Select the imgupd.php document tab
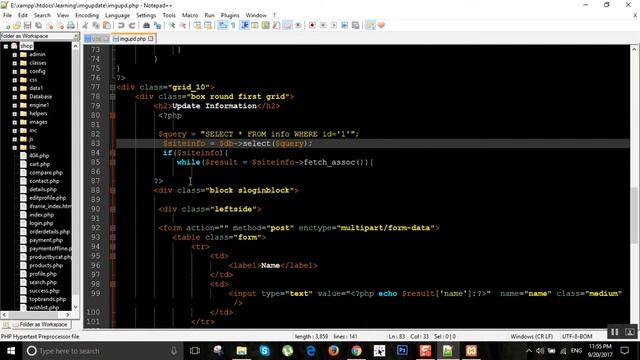Image resolution: width=640 pixels, height=360 pixels. tap(133, 39)
